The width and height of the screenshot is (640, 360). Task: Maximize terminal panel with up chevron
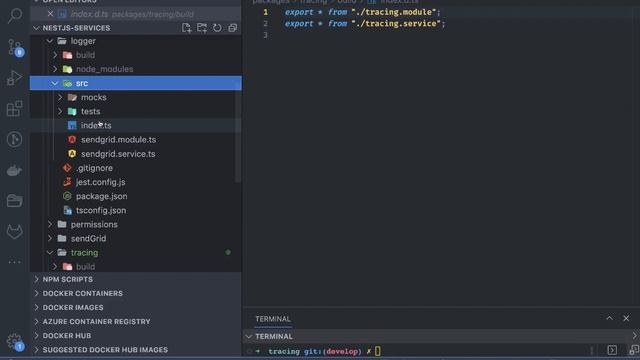[609, 318]
